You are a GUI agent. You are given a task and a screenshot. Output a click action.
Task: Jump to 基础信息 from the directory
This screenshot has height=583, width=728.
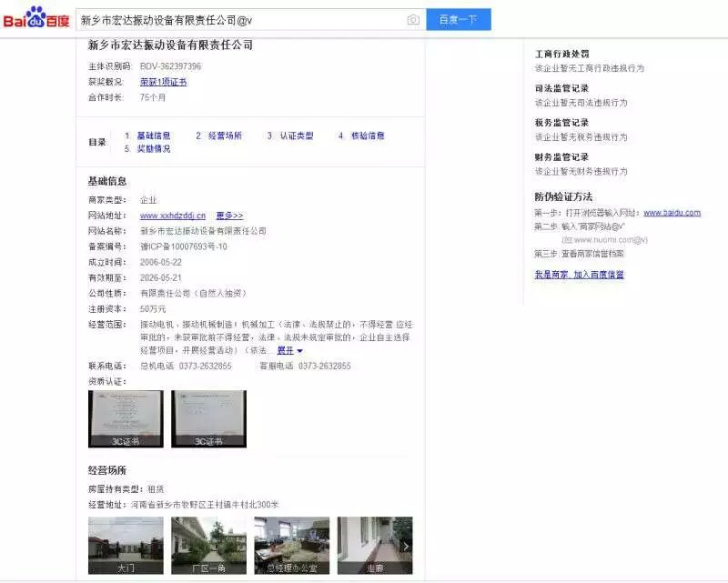[153, 135]
